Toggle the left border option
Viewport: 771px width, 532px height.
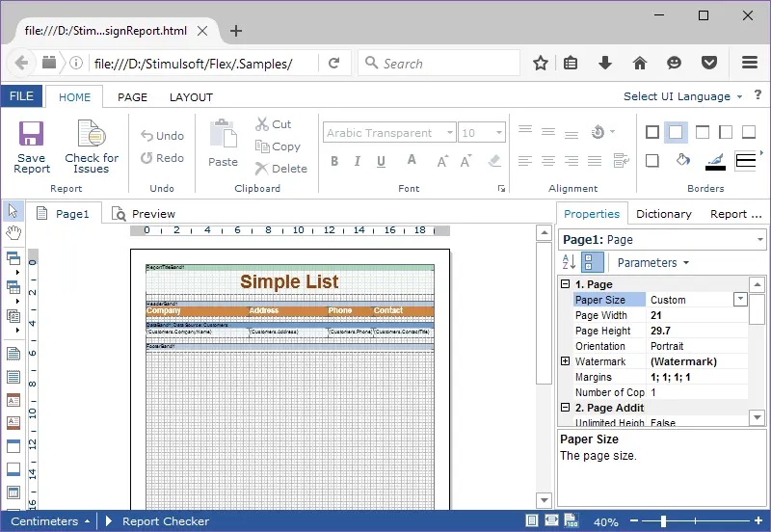(x=726, y=132)
